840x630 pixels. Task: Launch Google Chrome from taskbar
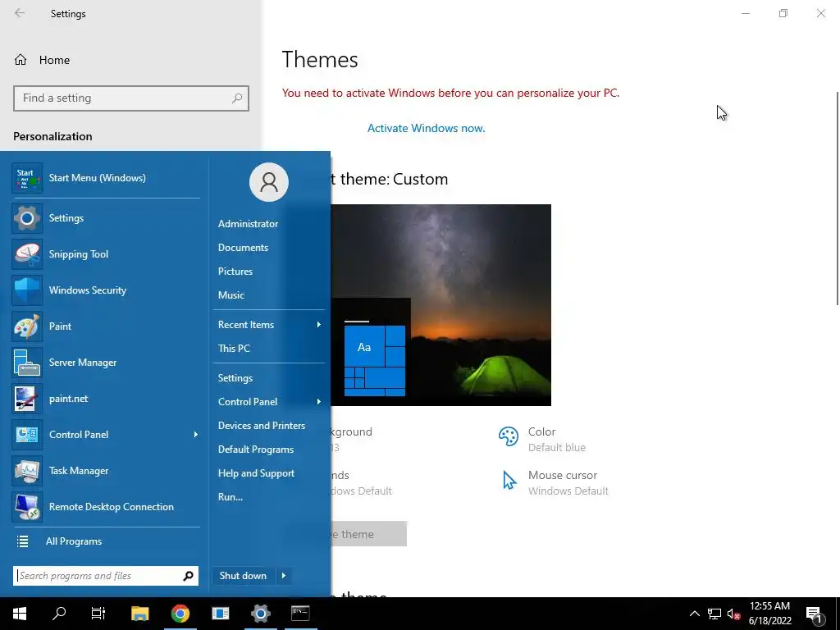180,614
